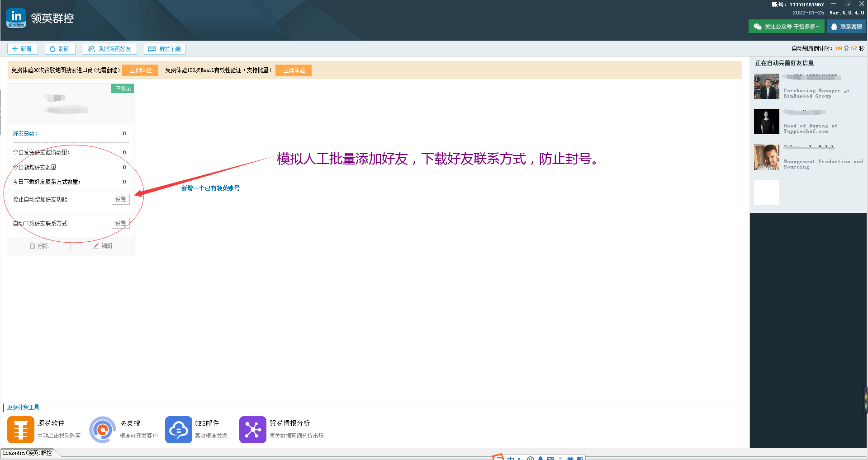Click the Sogou input icon in taskbar

coord(498,458)
